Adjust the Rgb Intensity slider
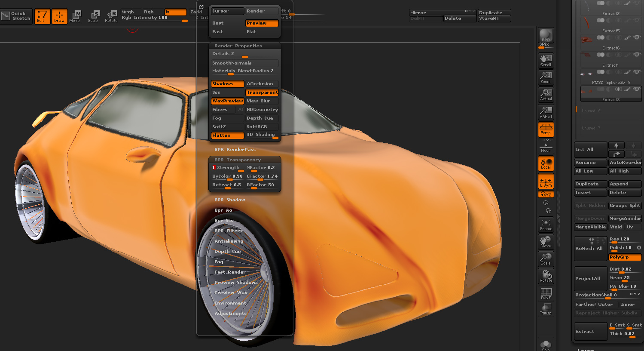 click(x=154, y=18)
